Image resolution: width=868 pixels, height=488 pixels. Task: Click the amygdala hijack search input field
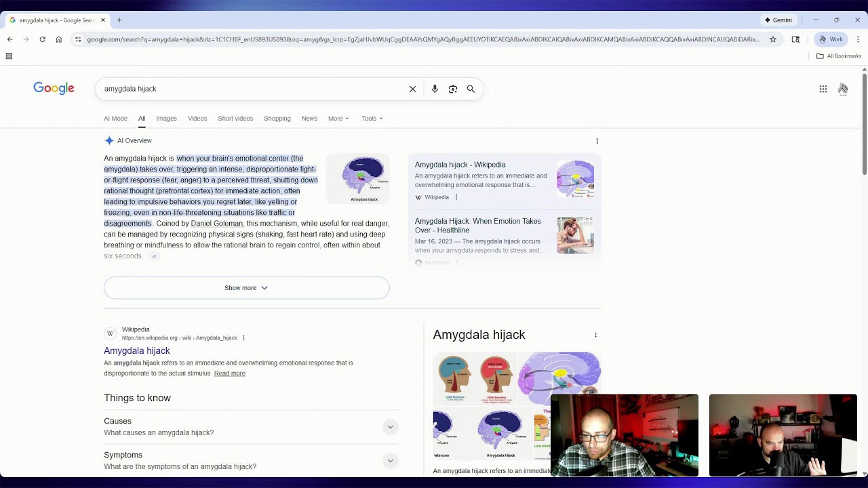tap(251, 89)
